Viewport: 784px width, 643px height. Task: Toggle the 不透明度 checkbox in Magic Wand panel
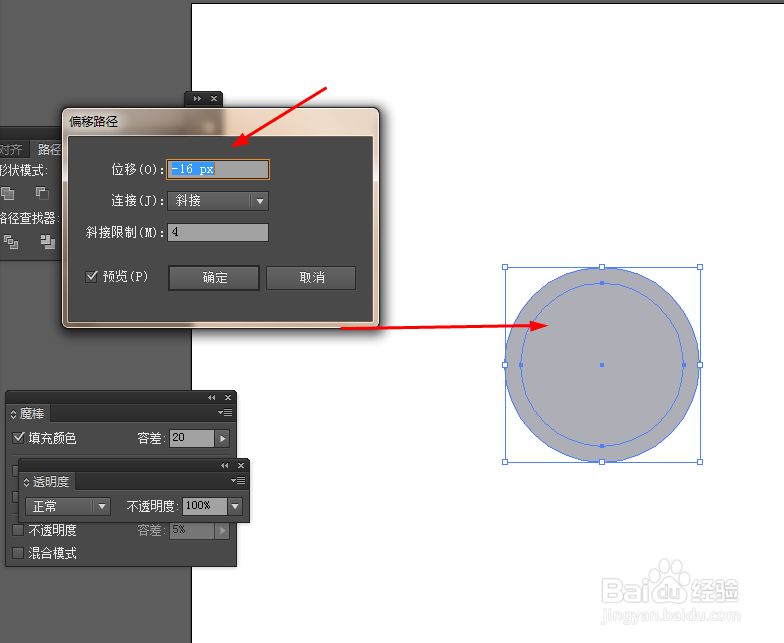click(18, 530)
